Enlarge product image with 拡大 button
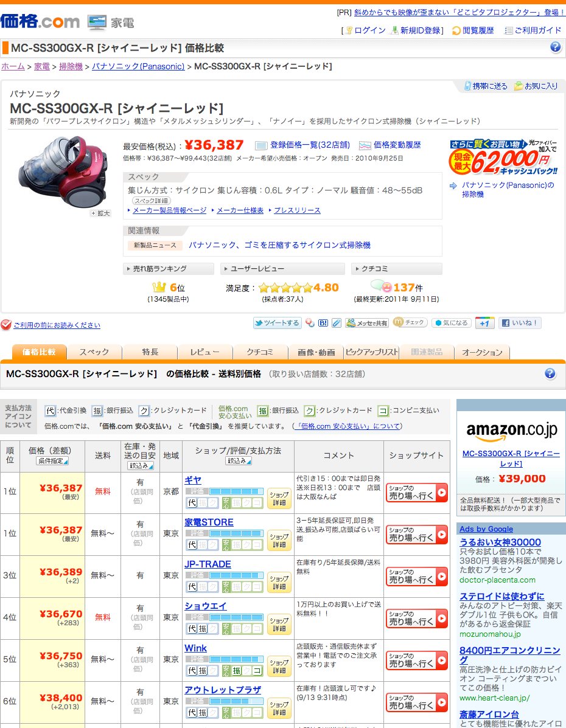Screen dimensions: 566x728 coord(100,213)
